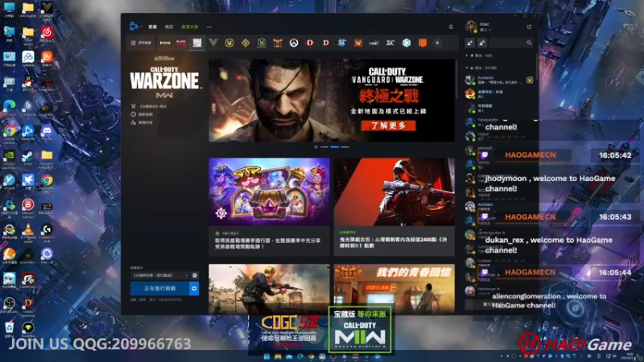Collapse the friends group showing 31/100

click(481, 68)
